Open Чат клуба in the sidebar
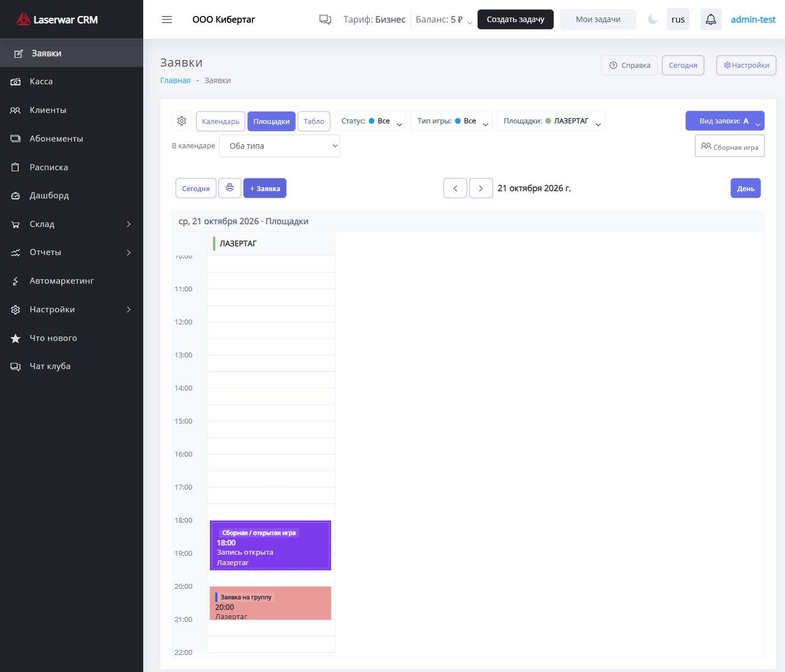The image size is (785, 672). [x=72, y=366]
